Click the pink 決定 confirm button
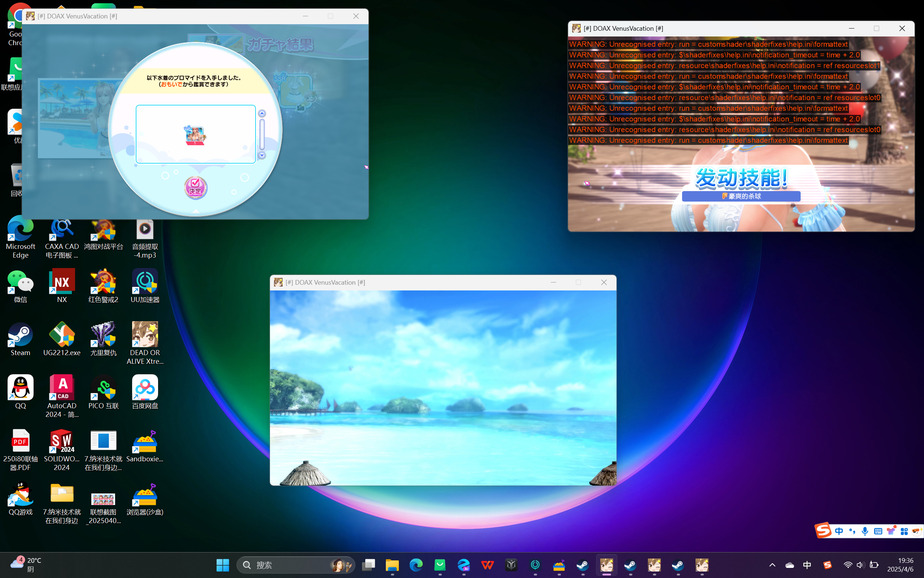The image size is (924, 578). tap(196, 187)
